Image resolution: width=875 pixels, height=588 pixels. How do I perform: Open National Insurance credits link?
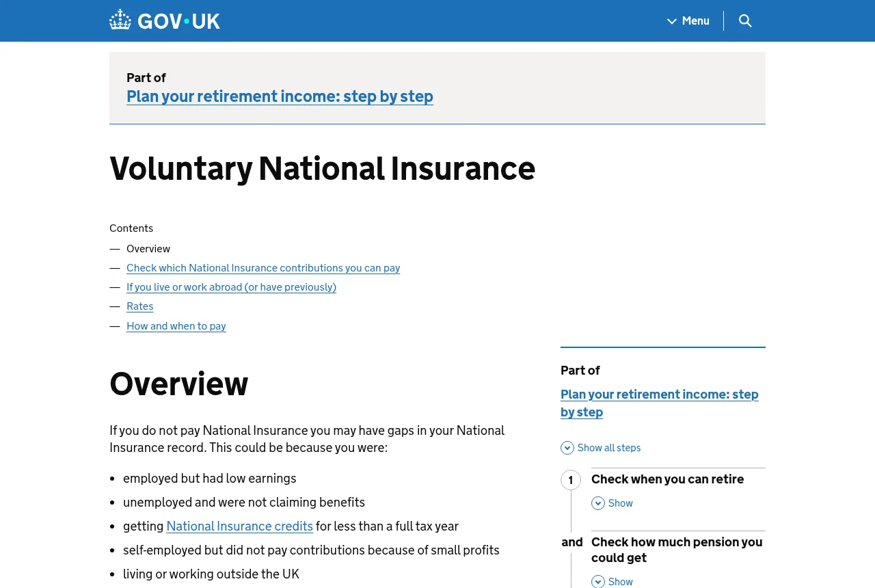(239, 526)
